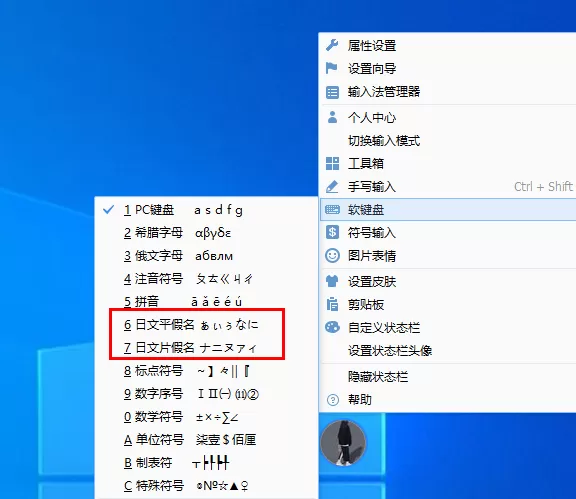This screenshot has width=576, height=499.
Task: Select 9 数字序号 soft keyboard
Action: coord(206,394)
